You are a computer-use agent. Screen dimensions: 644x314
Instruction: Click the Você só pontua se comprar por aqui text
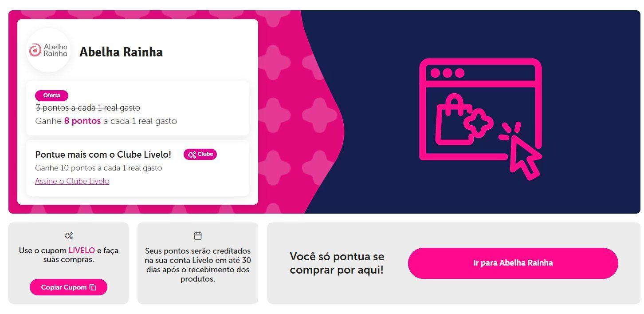337,263
